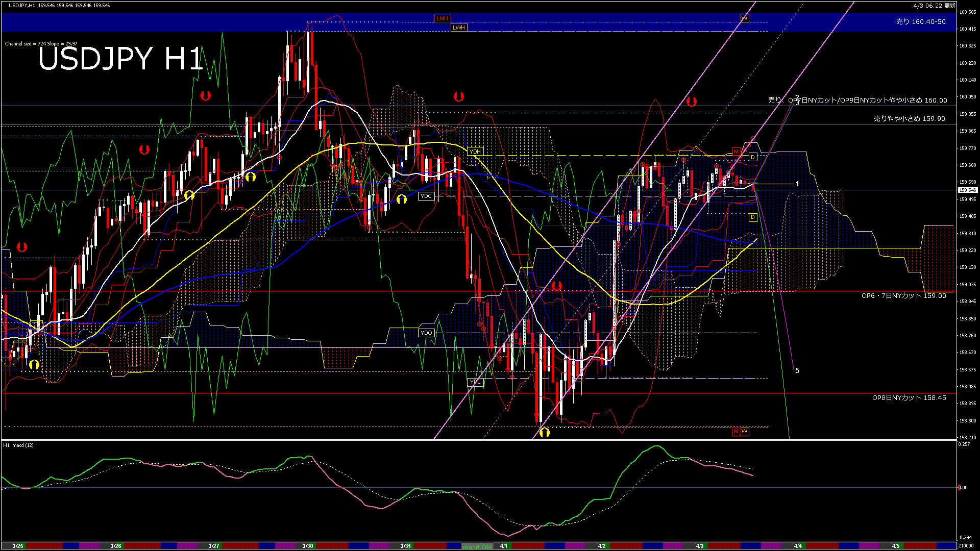The image size is (980, 551).
Task: Click the orange LWH level label
Action: pos(458,28)
